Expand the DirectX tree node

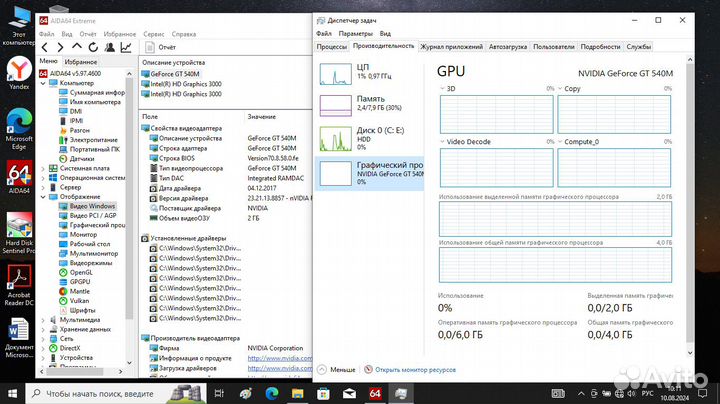pyautogui.click(x=43, y=348)
